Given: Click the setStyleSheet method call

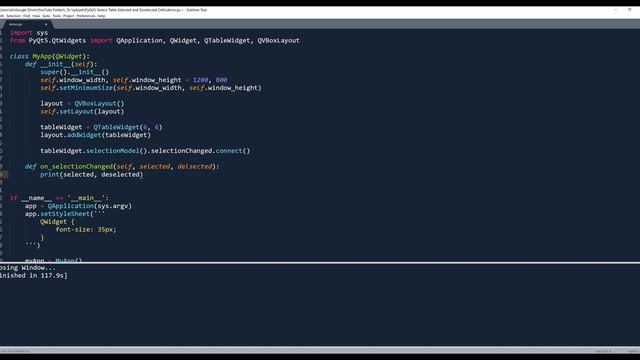Looking at the screenshot, I should click(x=64, y=214).
